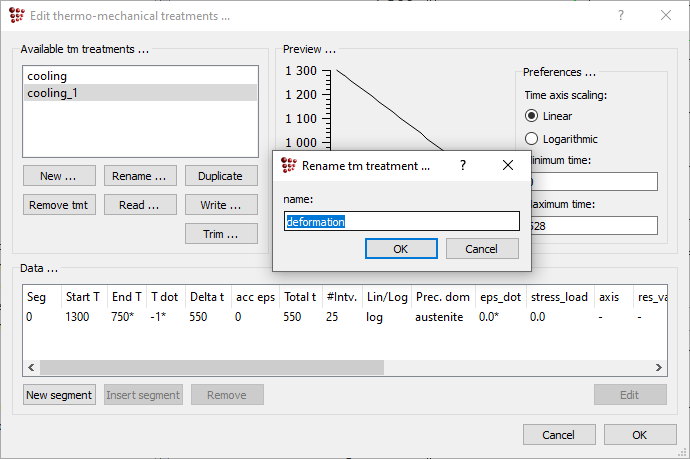Click the name input field containing 'deformation'

pyautogui.click(x=400, y=222)
